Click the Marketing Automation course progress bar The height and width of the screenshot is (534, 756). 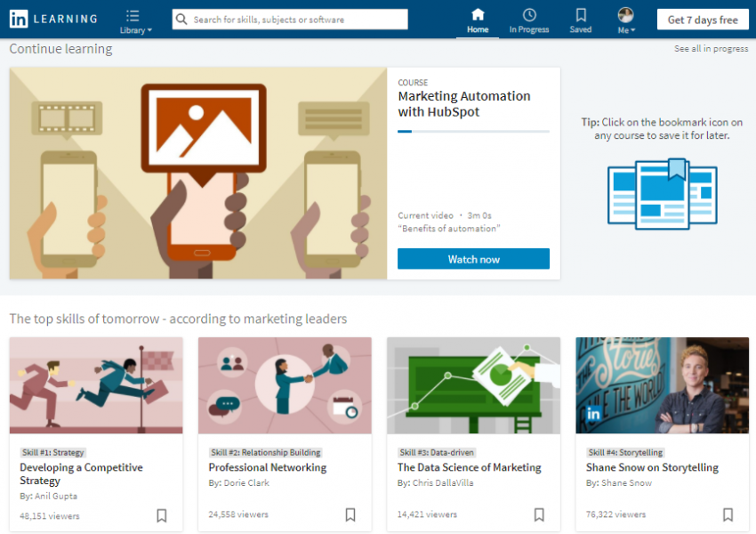coord(473,132)
